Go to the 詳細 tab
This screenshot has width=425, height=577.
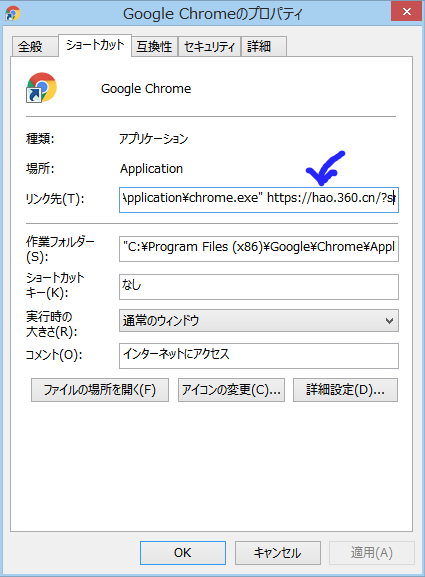click(x=263, y=46)
